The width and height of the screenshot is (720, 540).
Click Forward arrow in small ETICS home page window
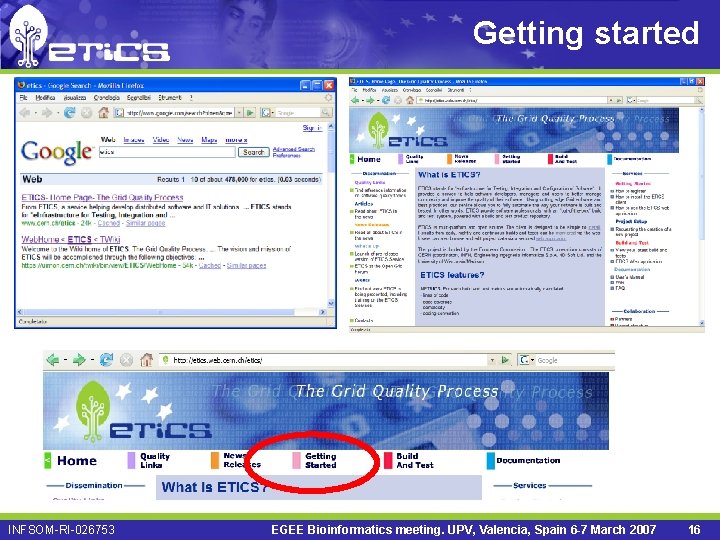pos(370,100)
